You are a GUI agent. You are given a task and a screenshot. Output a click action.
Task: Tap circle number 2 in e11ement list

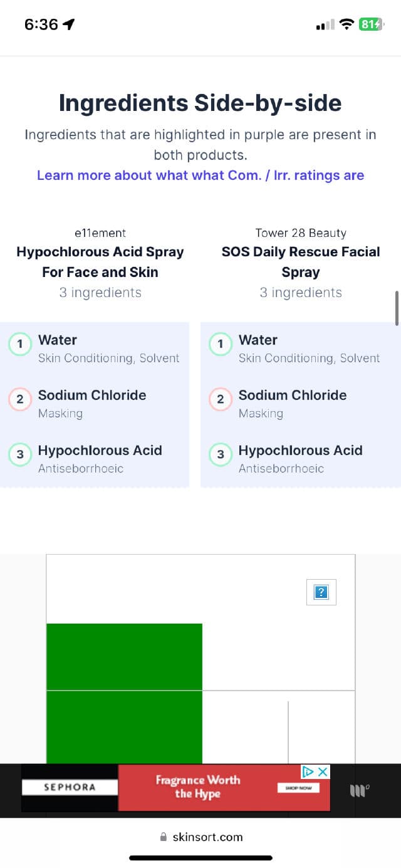[x=20, y=399]
